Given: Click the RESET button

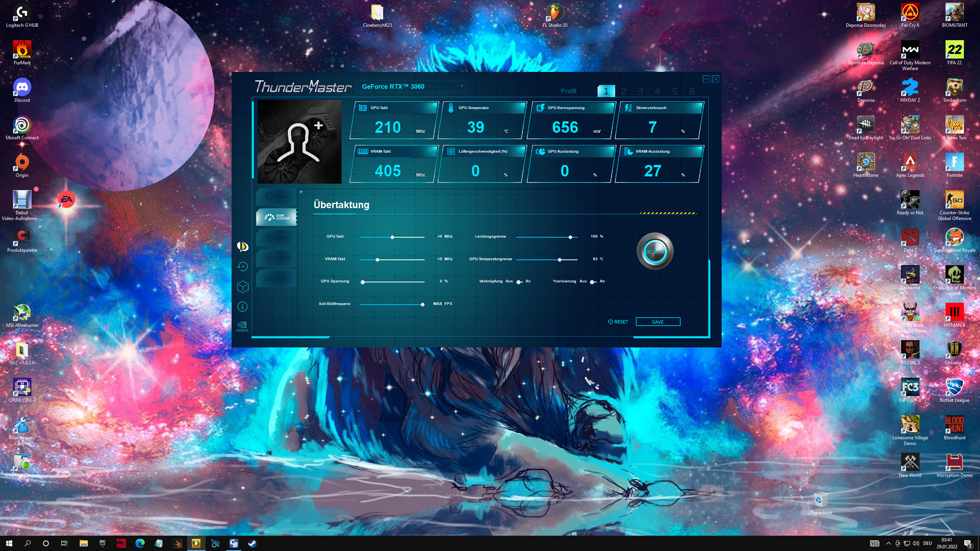Looking at the screenshot, I should tap(618, 322).
